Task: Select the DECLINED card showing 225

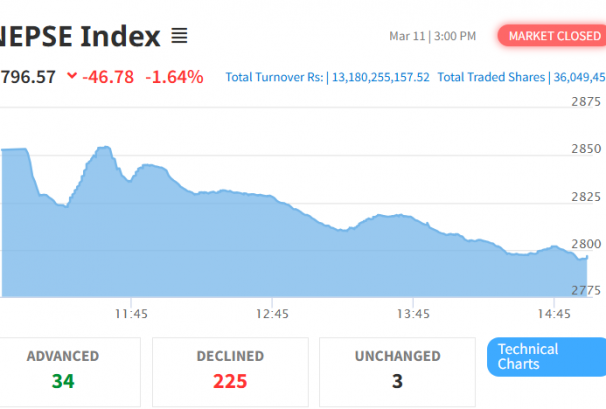Action: 230,370
